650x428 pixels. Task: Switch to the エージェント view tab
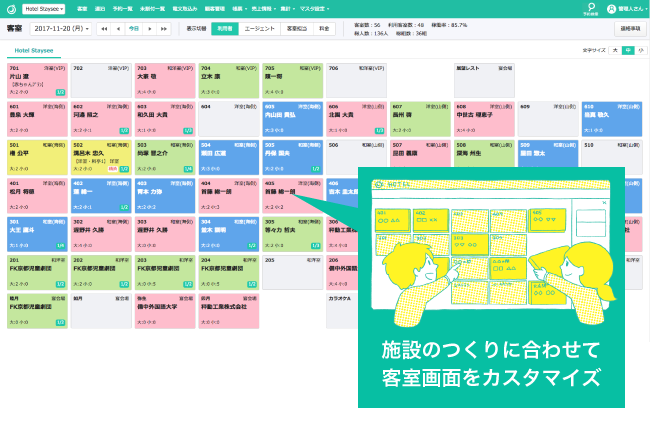coord(260,29)
